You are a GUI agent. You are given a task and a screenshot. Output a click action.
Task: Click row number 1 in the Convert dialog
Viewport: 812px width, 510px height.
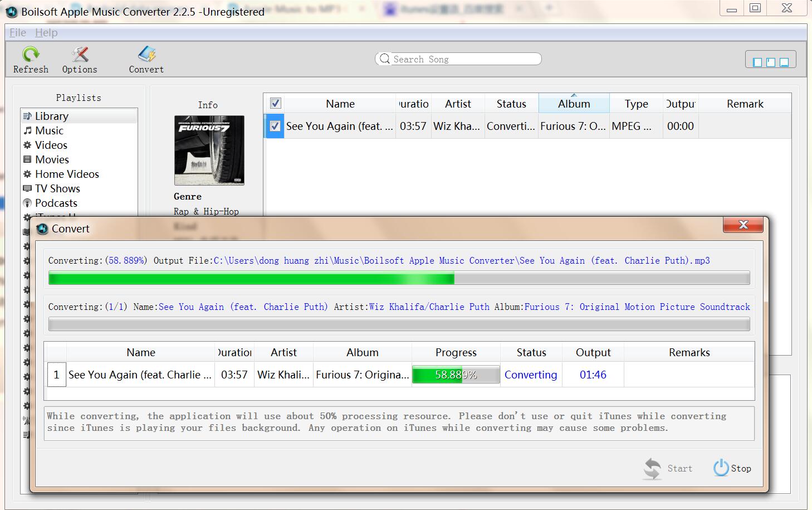(x=56, y=375)
